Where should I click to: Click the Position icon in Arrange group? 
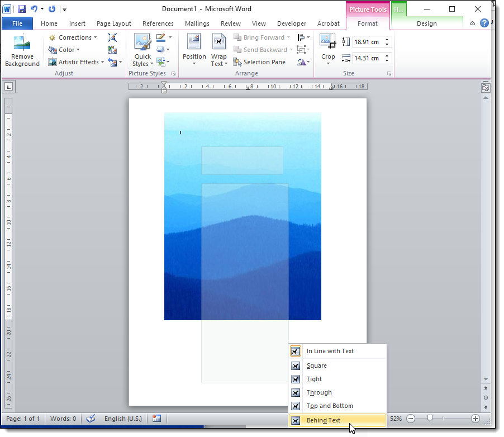point(194,42)
